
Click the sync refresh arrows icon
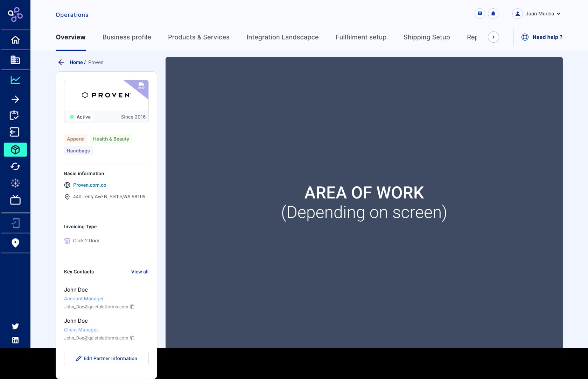pyautogui.click(x=15, y=166)
